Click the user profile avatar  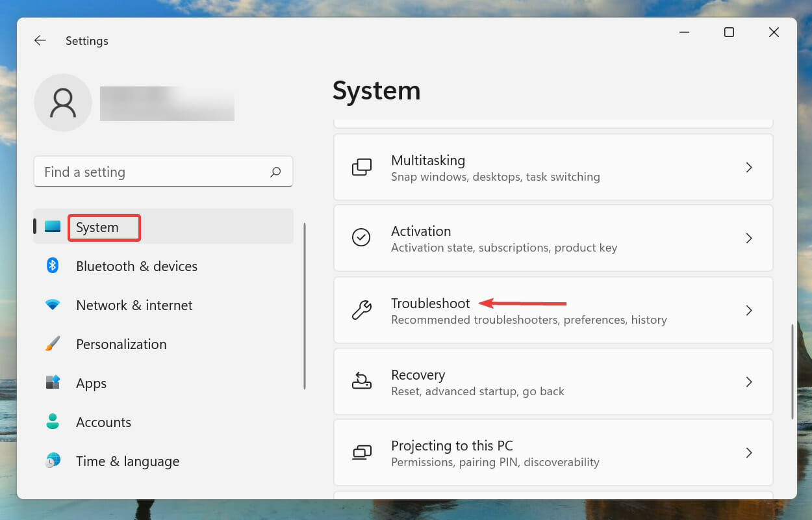[x=63, y=102]
